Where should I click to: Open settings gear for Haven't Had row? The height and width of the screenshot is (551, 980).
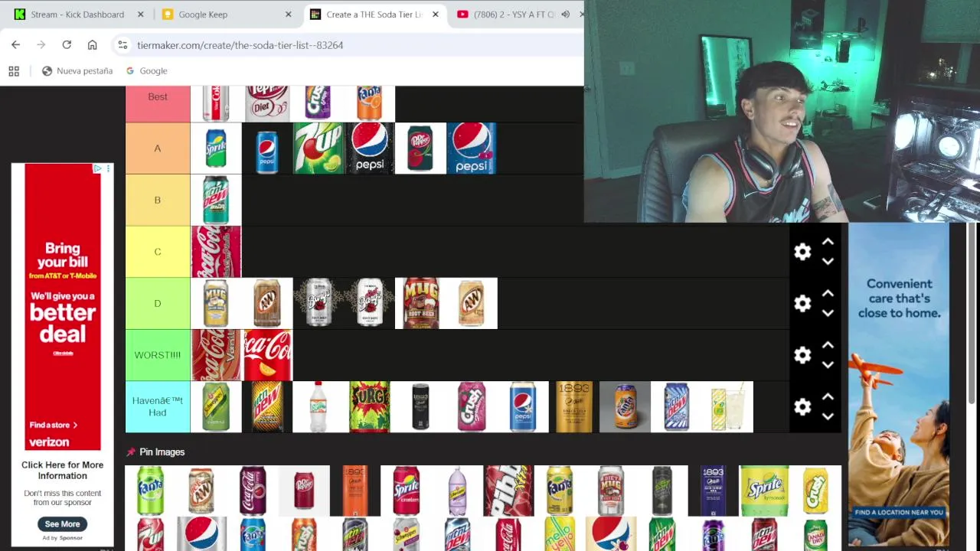pos(802,407)
